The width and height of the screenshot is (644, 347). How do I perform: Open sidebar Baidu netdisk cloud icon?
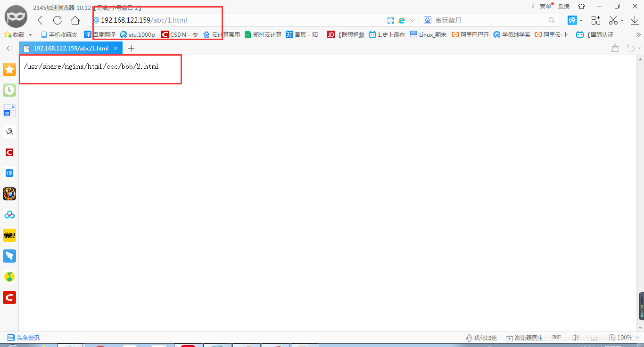tap(9, 215)
